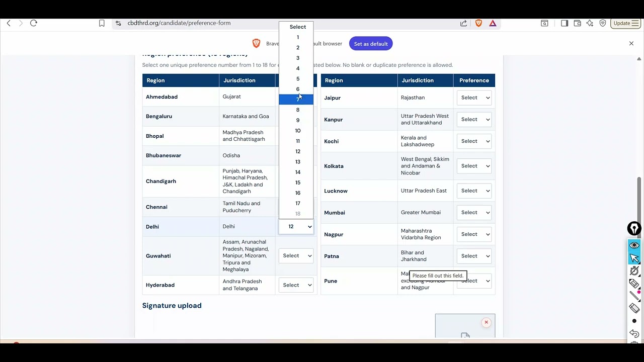The height and width of the screenshot is (362, 644).
Task: Open Leo AI assistant sparkle icon
Action: click(590, 23)
